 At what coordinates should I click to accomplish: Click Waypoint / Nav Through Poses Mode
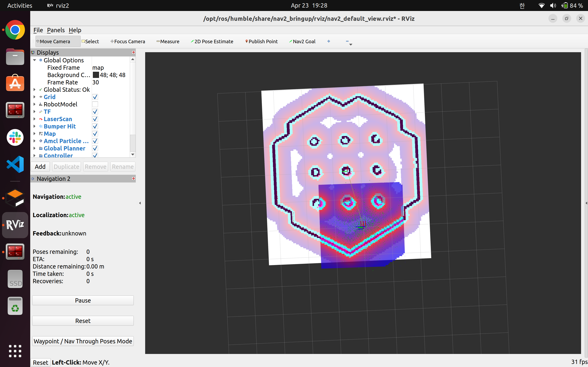pyautogui.click(x=83, y=341)
